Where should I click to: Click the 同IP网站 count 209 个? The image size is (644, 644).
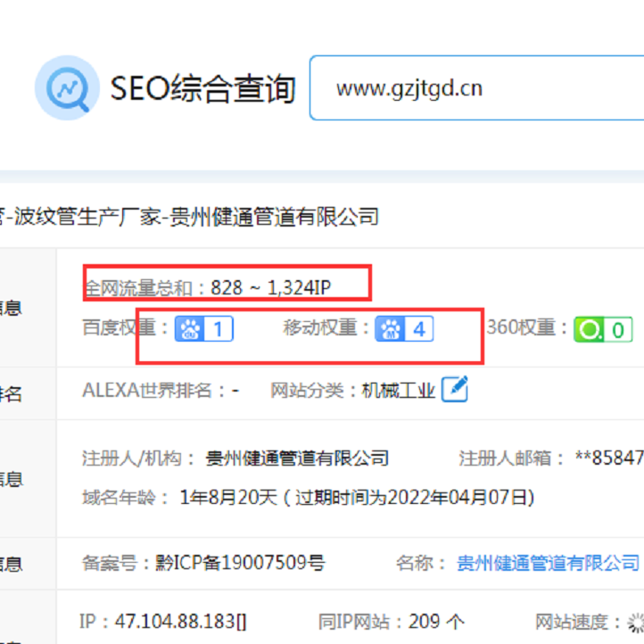[436, 622]
